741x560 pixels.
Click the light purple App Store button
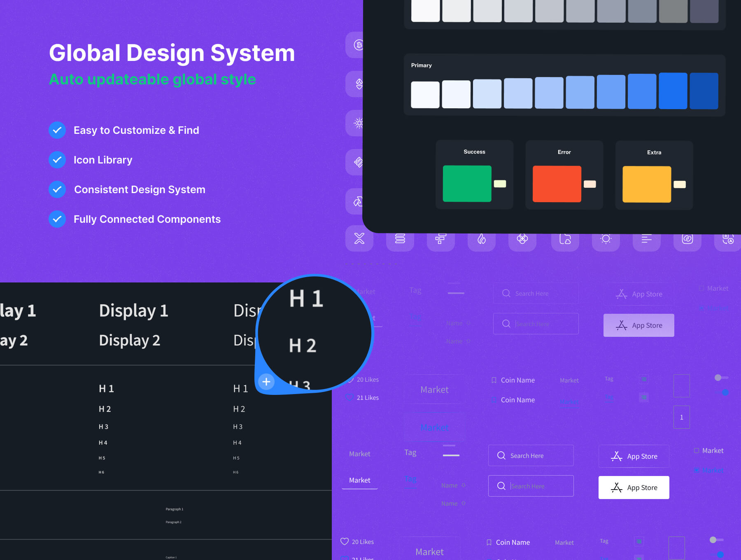(x=638, y=325)
